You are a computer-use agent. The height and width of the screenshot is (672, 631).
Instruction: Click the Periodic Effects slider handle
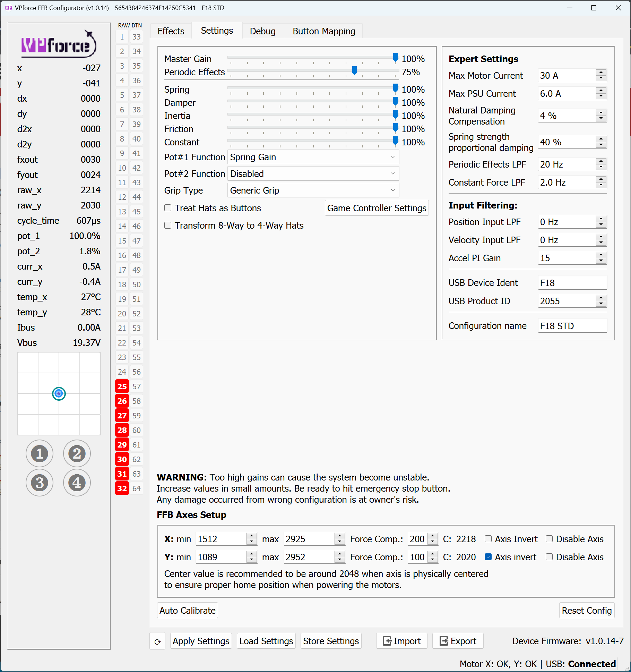pyautogui.click(x=354, y=71)
